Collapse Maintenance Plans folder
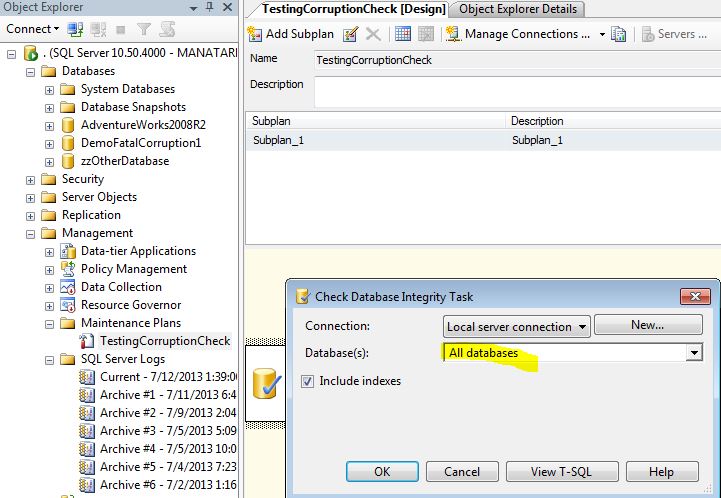This screenshot has height=498, width=721. click(x=49, y=324)
